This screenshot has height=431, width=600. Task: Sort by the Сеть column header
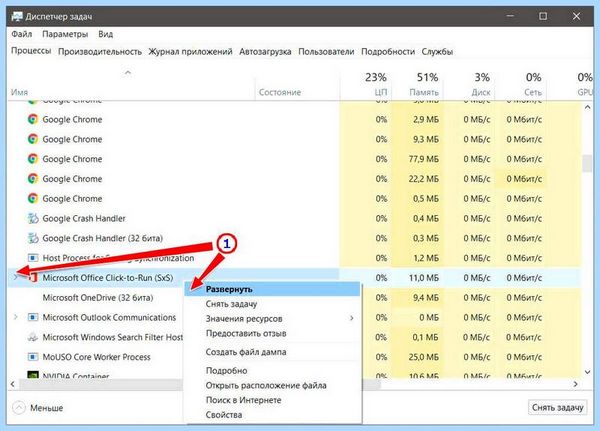(533, 92)
